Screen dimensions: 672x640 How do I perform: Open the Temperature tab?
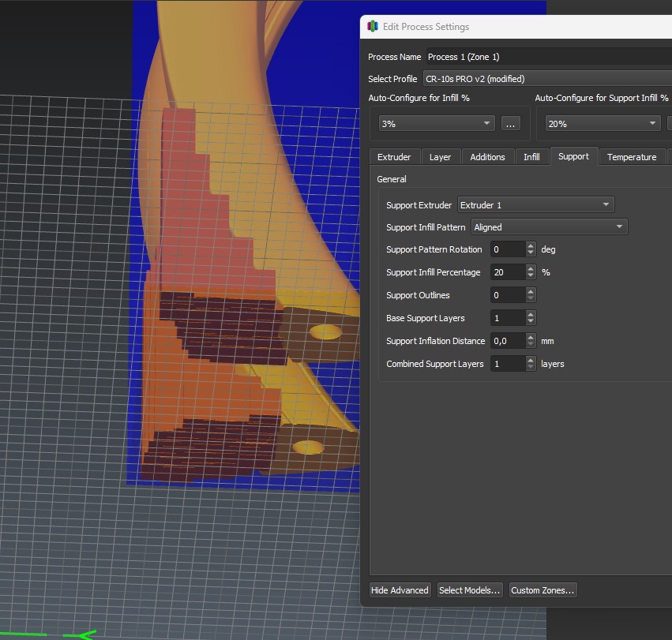[x=631, y=157]
